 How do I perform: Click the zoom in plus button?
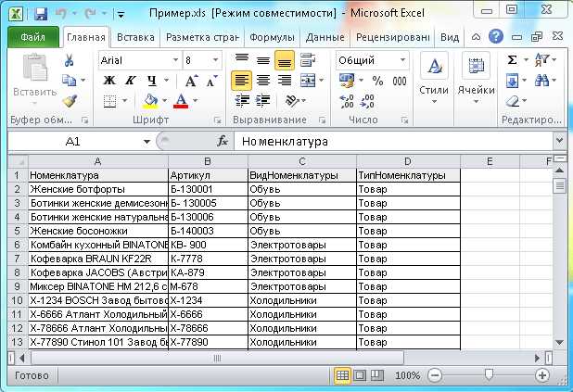click(x=542, y=375)
